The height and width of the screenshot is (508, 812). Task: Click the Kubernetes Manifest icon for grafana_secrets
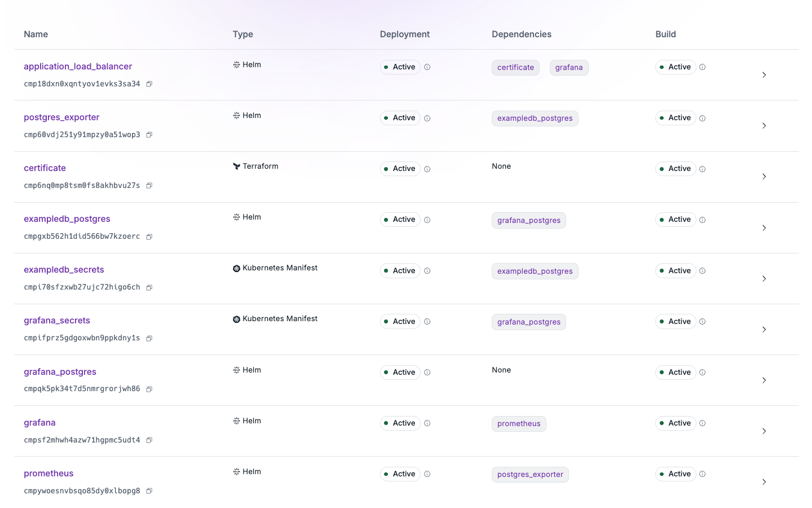click(236, 318)
